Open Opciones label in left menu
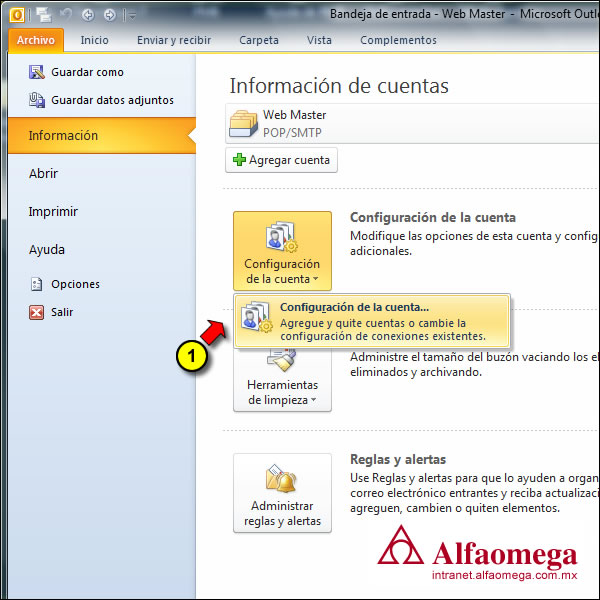Image resolution: width=600 pixels, height=600 pixels. pos(75,284)
